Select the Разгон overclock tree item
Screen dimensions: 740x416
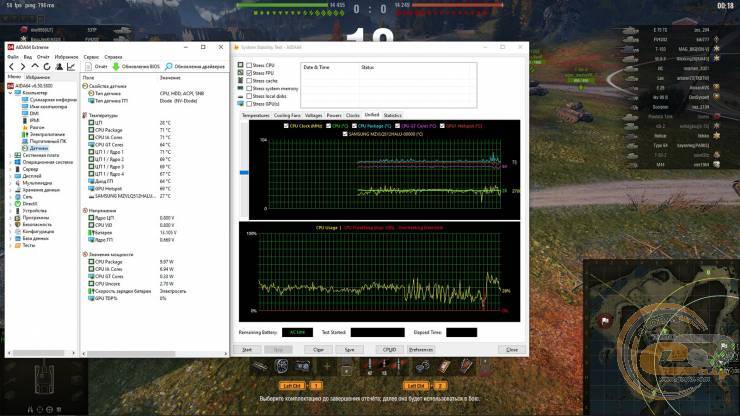click(x=37, y=127)
